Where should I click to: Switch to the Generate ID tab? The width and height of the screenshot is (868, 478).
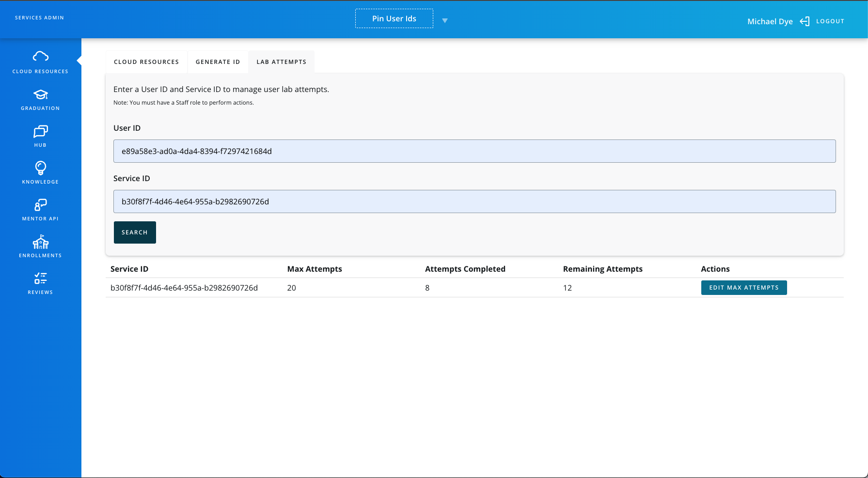(218, 62)
